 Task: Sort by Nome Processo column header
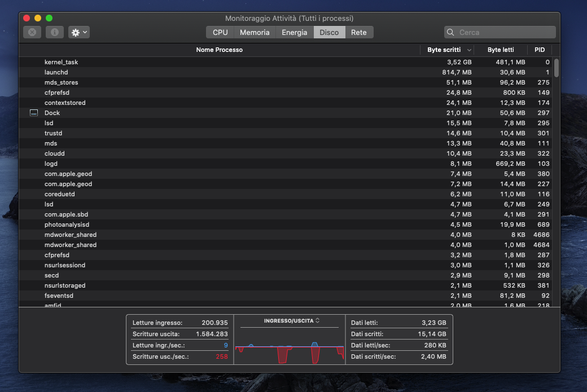point(220,50)
